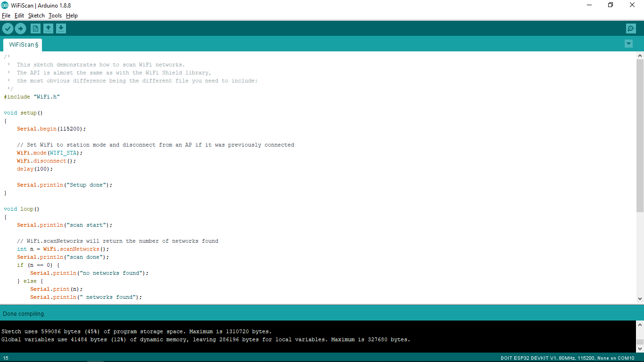Image resolution: width=644 pixels, height=362 pixels.
Task: Click the editor scrollbar down arrow
Action: pyautogui.click(x=640, y=298)
